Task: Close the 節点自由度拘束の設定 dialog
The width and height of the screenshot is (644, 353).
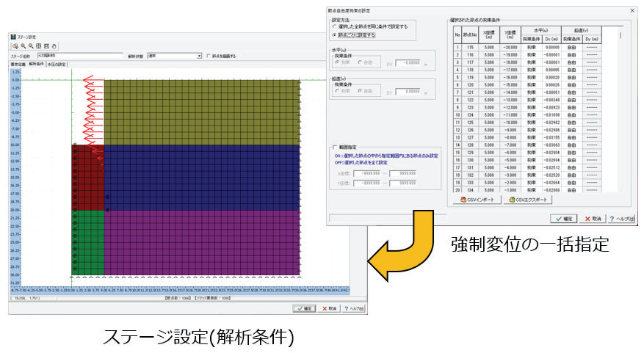Action: [x=632, y=10]
